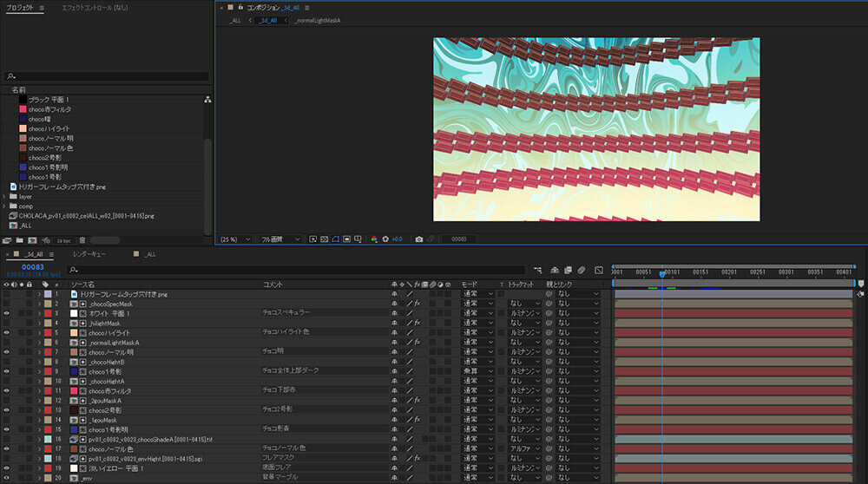Viewport: 868px width, 484px height.
Task: Click the fx switch on _chocoSpecMask layer
Action: [417, 304]
